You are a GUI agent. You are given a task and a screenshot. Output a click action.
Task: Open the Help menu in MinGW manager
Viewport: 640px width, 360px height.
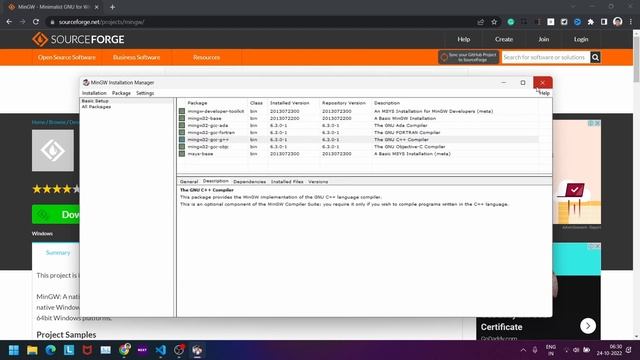544,93
